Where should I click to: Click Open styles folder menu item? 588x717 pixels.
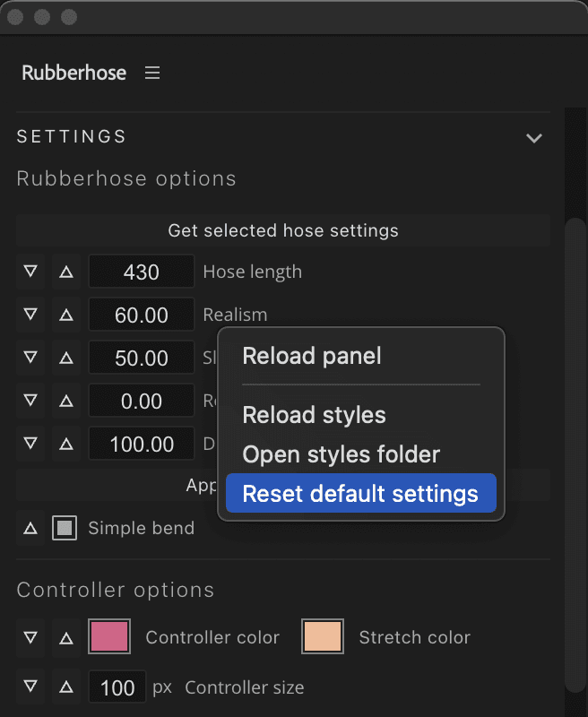coord(341,454)
